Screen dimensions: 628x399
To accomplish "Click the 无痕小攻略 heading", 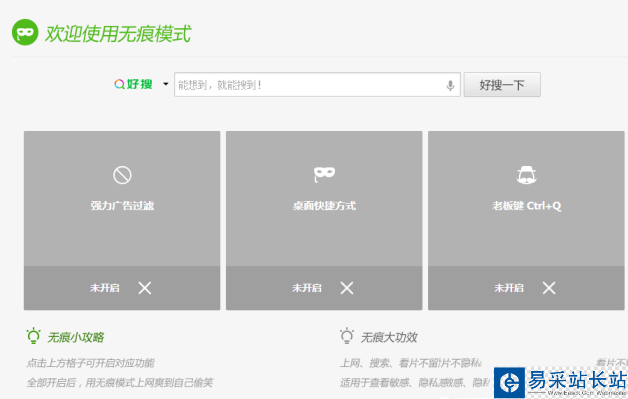I will [76, 337].
